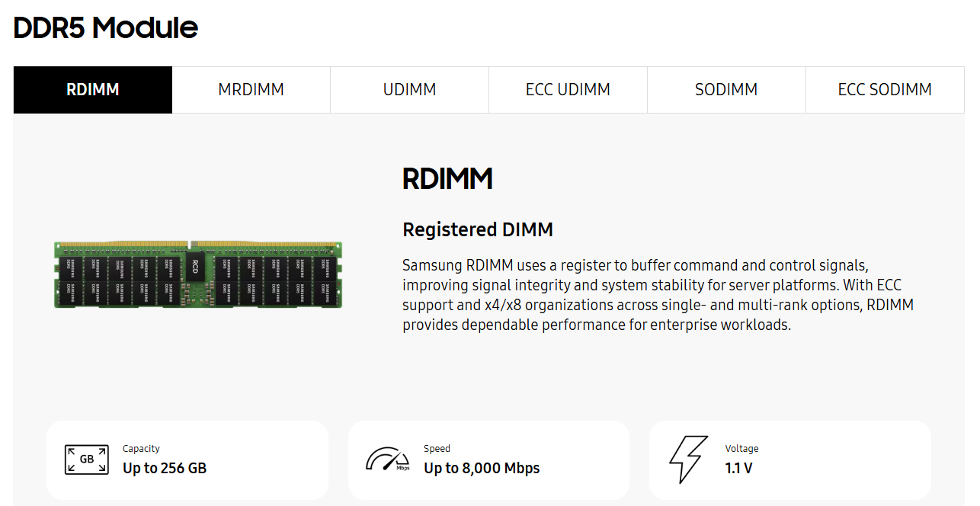Image resolution: width=980 pixels, height=506 pixels.
Task: Open the UDIMM tab
Action: click(410, 90)
